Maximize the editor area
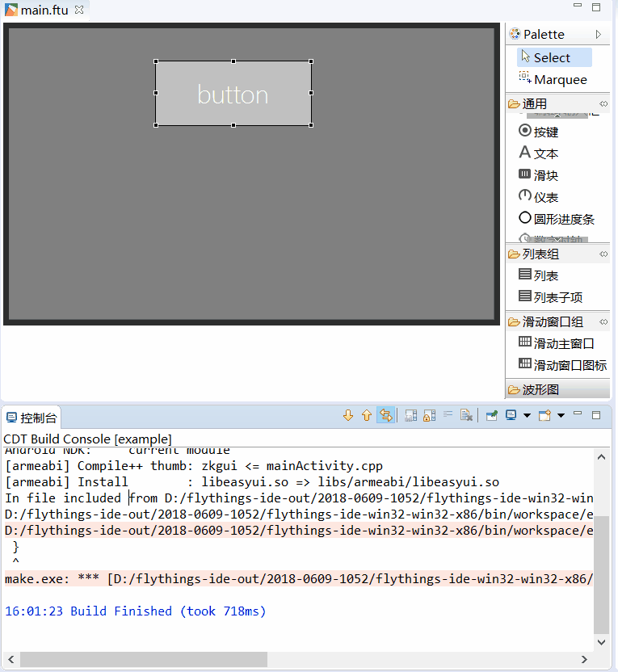 tap(596, 6)
